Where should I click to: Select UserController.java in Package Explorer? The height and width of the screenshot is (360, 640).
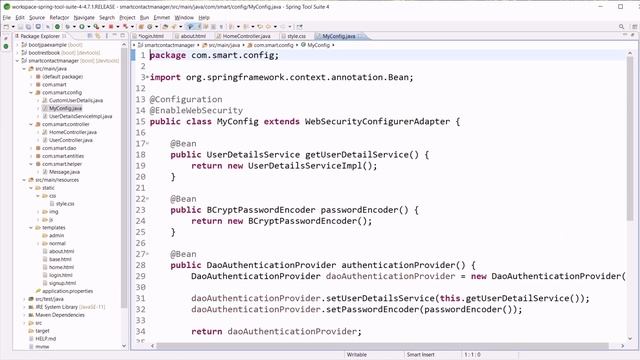click(x=71, y=140)
